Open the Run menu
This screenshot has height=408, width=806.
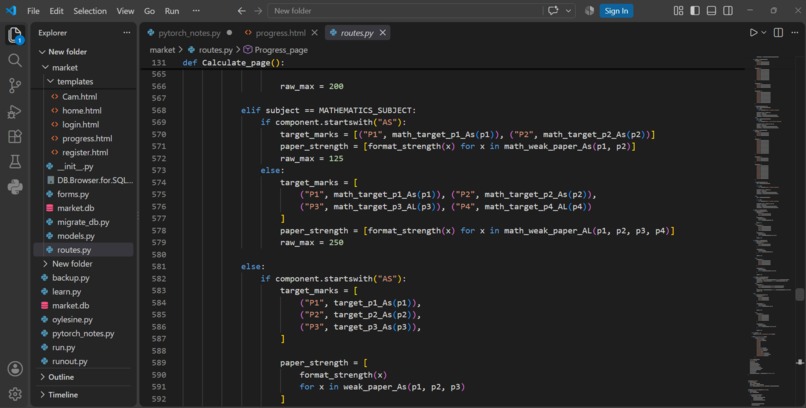coord(172,11)
